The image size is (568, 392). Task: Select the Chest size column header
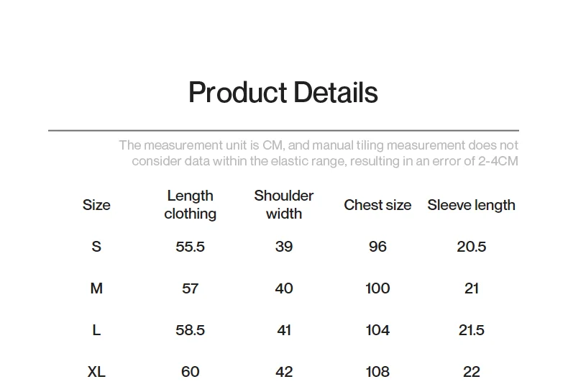pyautogui.click(x=377, y=205)
